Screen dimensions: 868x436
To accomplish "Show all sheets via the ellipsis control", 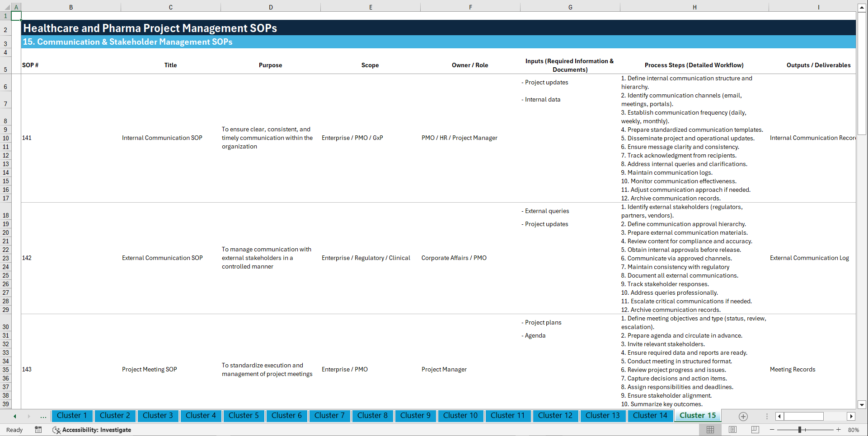I will pyautogui.click(x=43, y=416).
